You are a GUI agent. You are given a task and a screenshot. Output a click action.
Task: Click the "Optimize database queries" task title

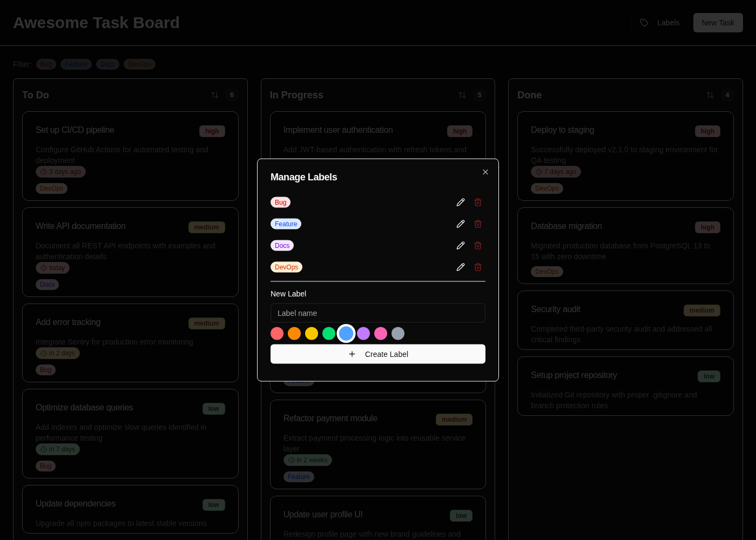[x=84, y=408]
